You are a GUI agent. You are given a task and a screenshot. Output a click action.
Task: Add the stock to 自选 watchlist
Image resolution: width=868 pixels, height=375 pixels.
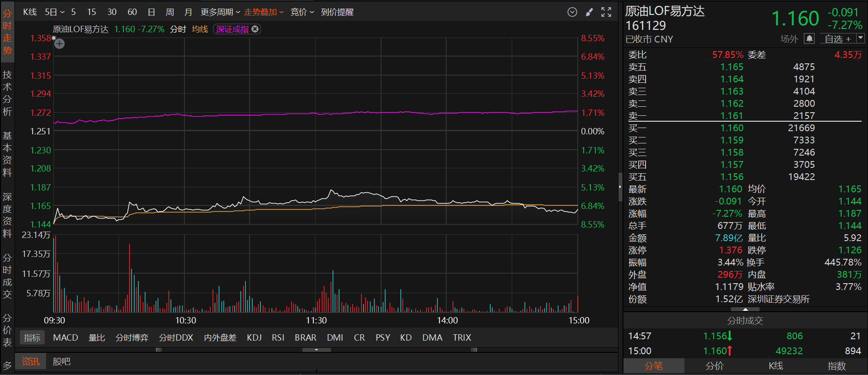pyautogui.click(x=837, y=39)
